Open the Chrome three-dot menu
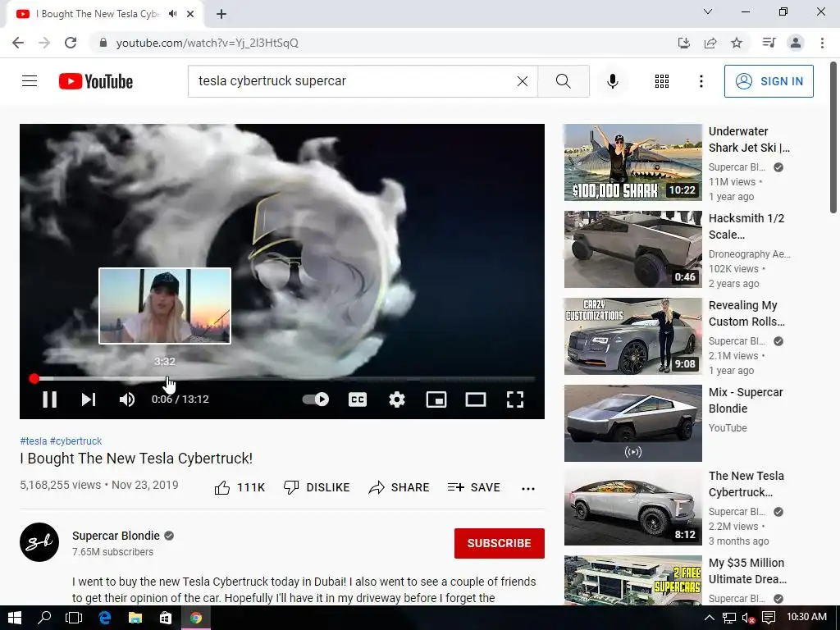Viewport: 840px width, 630px height. (x=822, y=43)
